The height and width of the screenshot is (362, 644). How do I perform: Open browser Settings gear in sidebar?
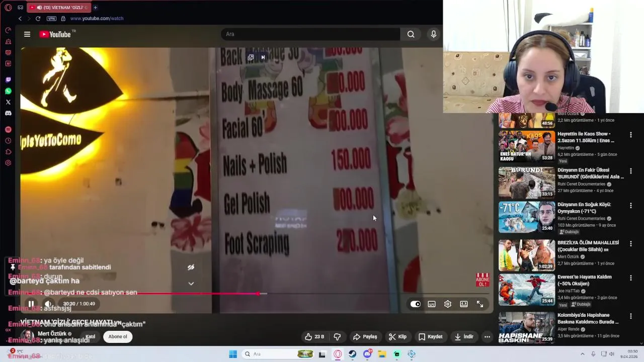click(8, 163)
